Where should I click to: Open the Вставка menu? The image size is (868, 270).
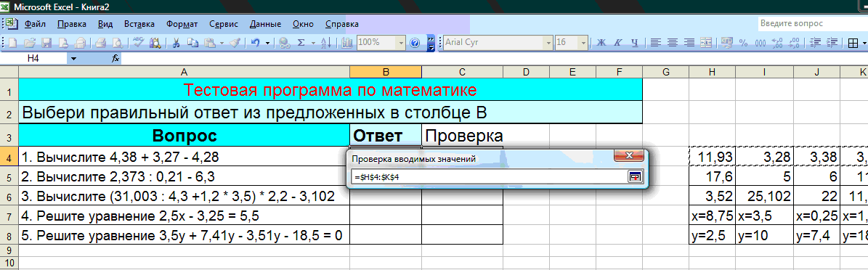(139, 25)
